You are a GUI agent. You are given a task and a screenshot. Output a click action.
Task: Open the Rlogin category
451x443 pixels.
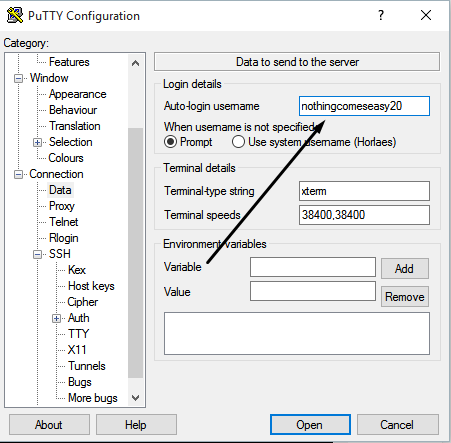coord(63,238)
